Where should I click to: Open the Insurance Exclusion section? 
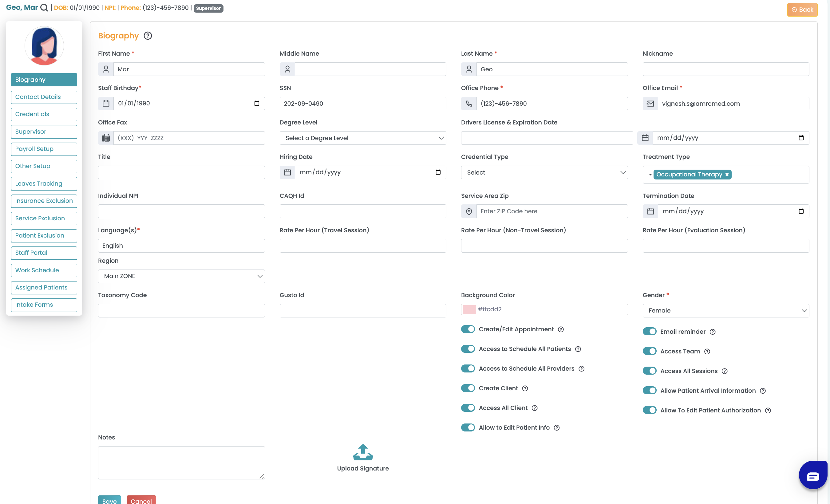click(44, 201)
